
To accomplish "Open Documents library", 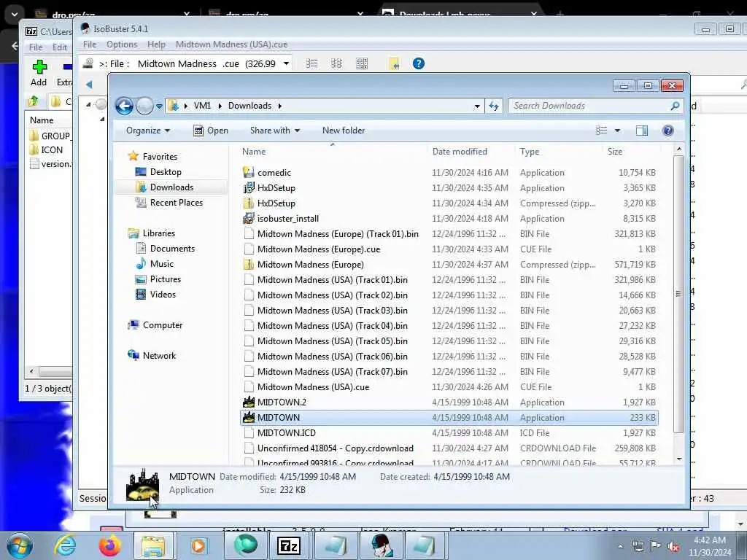I will tap(172, 249).
